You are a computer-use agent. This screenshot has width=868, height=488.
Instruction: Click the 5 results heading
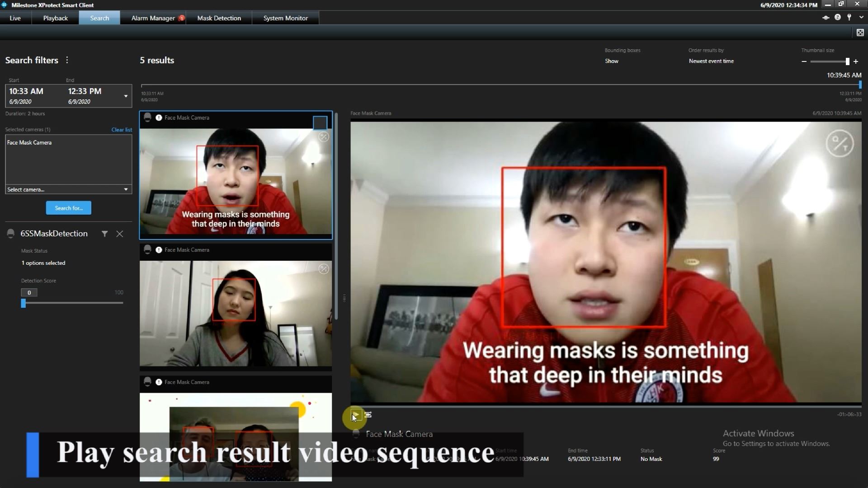coord(157,60)
